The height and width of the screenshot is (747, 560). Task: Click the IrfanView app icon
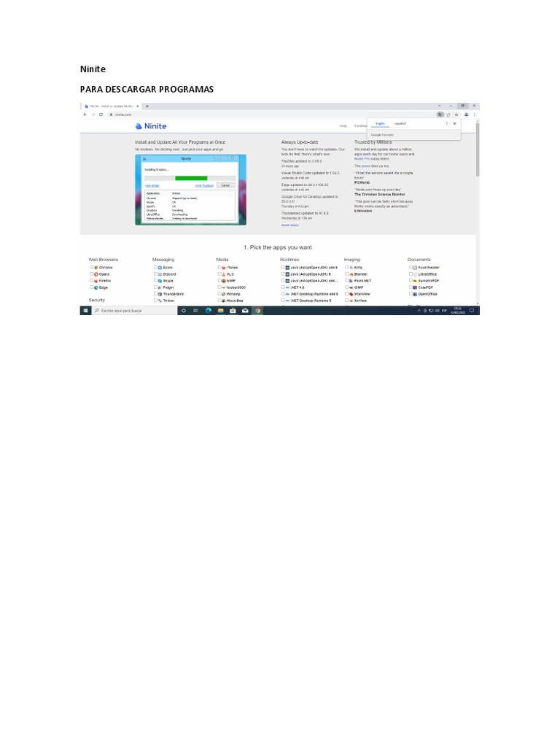tap(351, 295)
